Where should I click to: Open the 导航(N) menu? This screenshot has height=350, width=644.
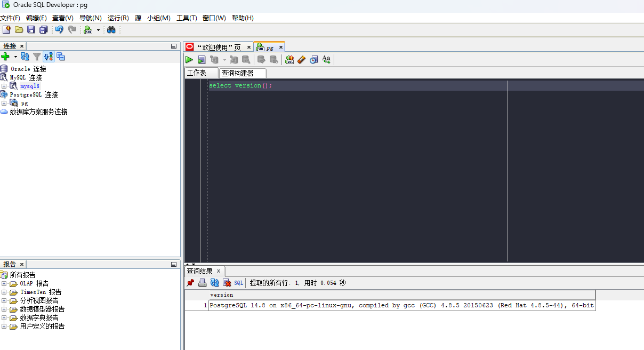(91, 18)
